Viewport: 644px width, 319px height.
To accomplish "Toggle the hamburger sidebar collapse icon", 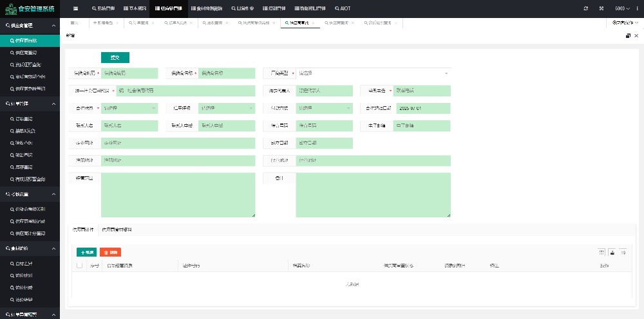I will point(75,8).
